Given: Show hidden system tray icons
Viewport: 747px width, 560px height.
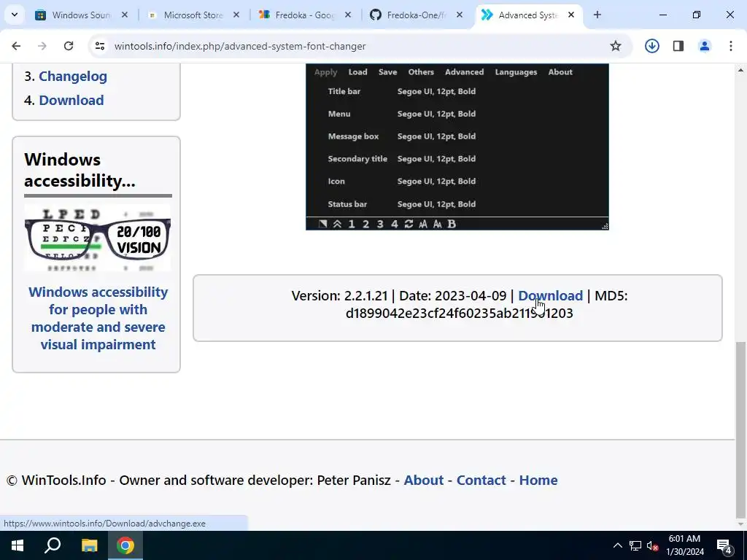Looking at the screenshot, I should click(x=617, y=545).
